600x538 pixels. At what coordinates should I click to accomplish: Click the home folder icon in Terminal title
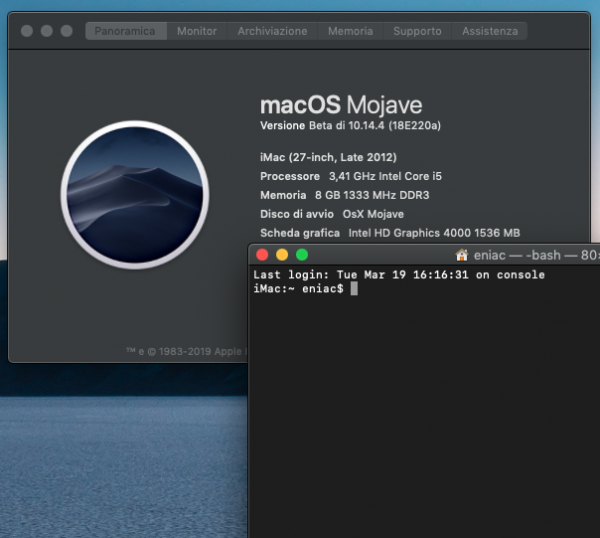coord(462,255)
